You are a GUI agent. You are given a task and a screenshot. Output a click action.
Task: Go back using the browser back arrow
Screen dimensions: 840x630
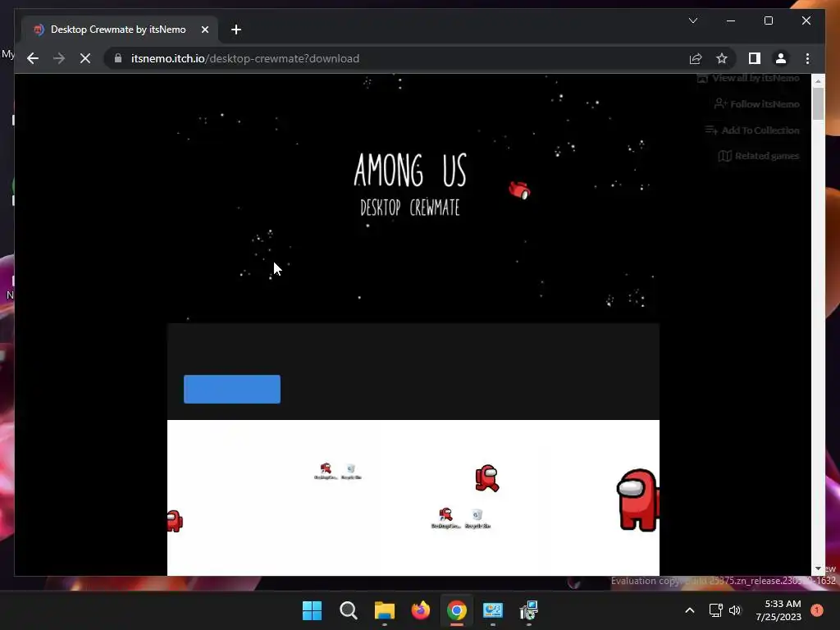tap(33, 58)
